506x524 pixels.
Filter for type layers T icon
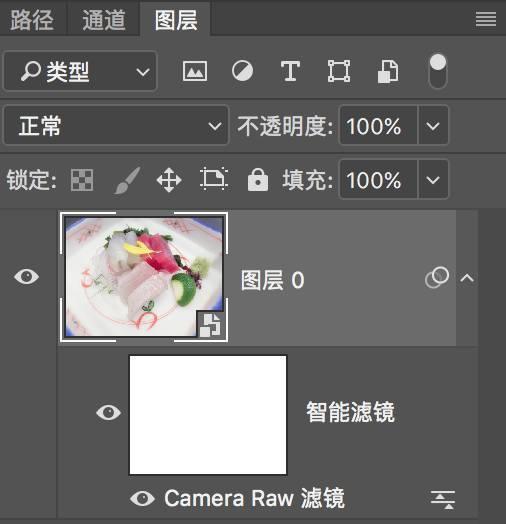click(x=290, y=71)
